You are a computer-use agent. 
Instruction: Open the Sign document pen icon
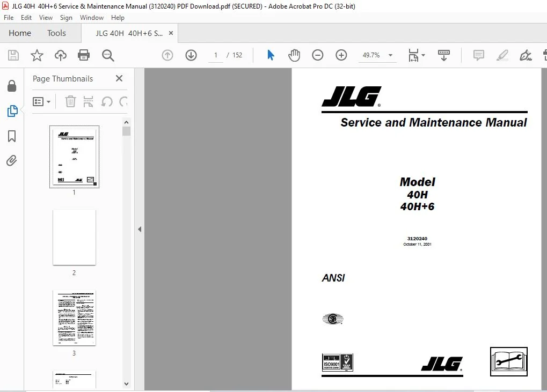pos(526,55)
